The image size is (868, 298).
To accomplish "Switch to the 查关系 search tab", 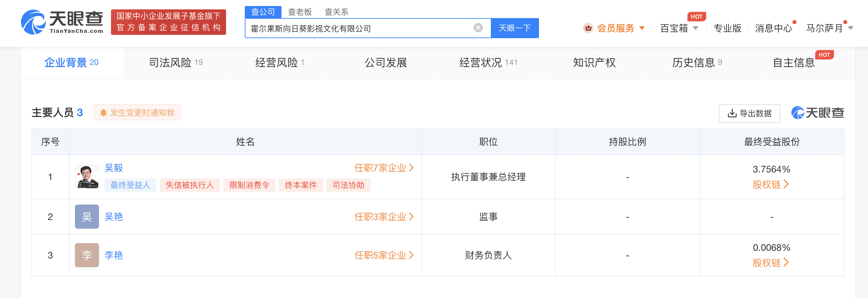I will pos(336,12).
